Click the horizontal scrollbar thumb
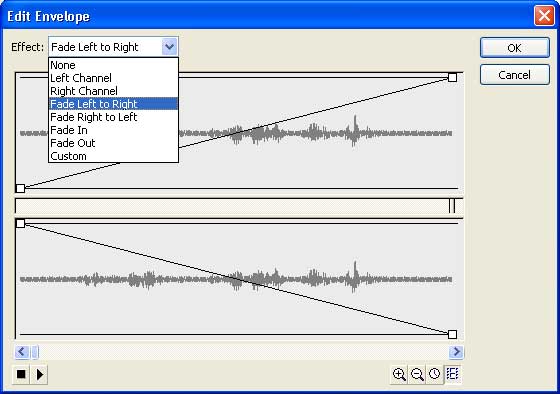The height and width of the screenshot is (394, 560). click(x=35, y=352)
